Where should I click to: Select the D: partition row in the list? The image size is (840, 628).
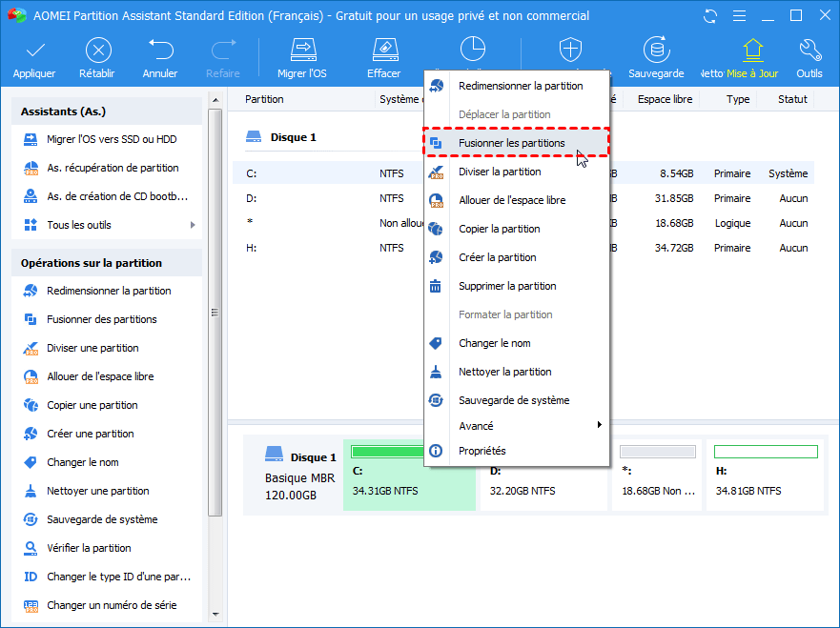point(522,198)
